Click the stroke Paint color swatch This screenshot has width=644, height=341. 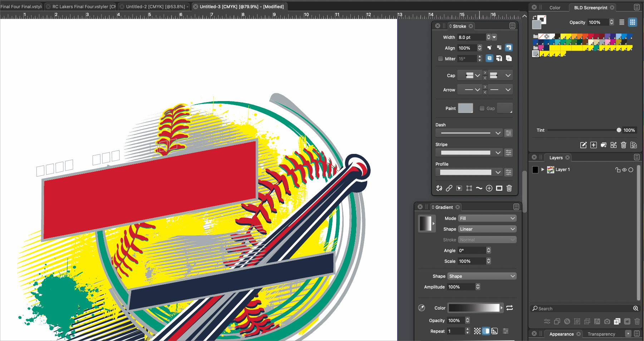tap(465, 108)
